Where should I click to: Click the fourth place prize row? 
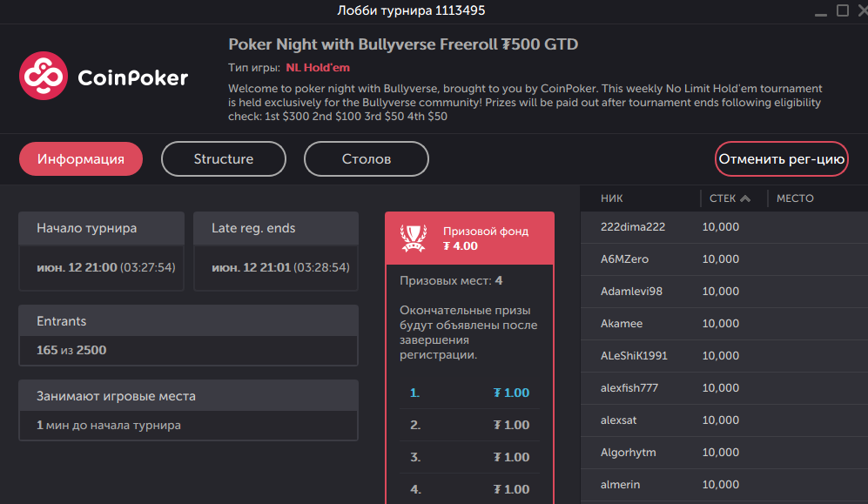(469, 489)
